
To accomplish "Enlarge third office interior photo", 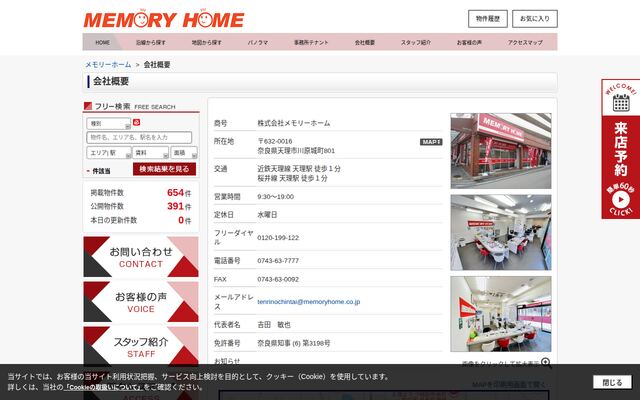I will tap(501, 314).
